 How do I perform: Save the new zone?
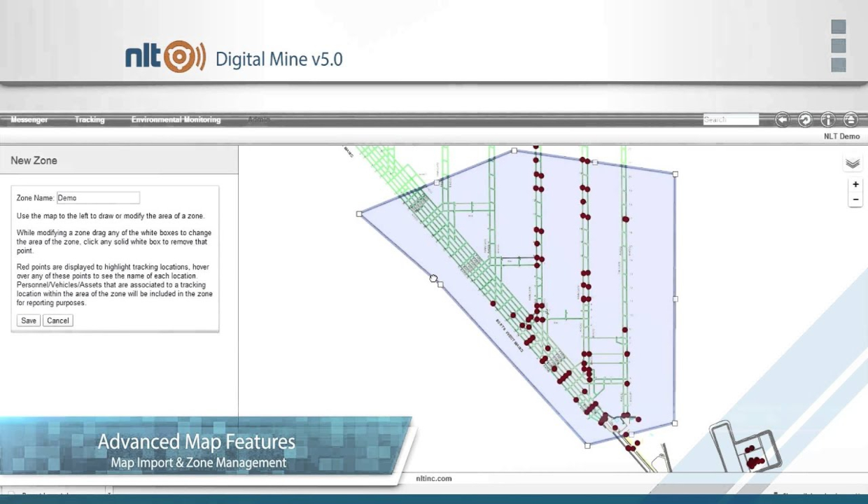click(29, 321)
